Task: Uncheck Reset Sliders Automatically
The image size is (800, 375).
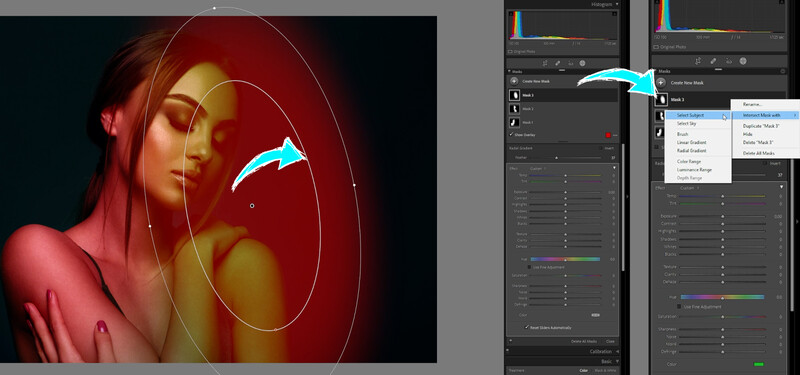Action: click(527, 328)
